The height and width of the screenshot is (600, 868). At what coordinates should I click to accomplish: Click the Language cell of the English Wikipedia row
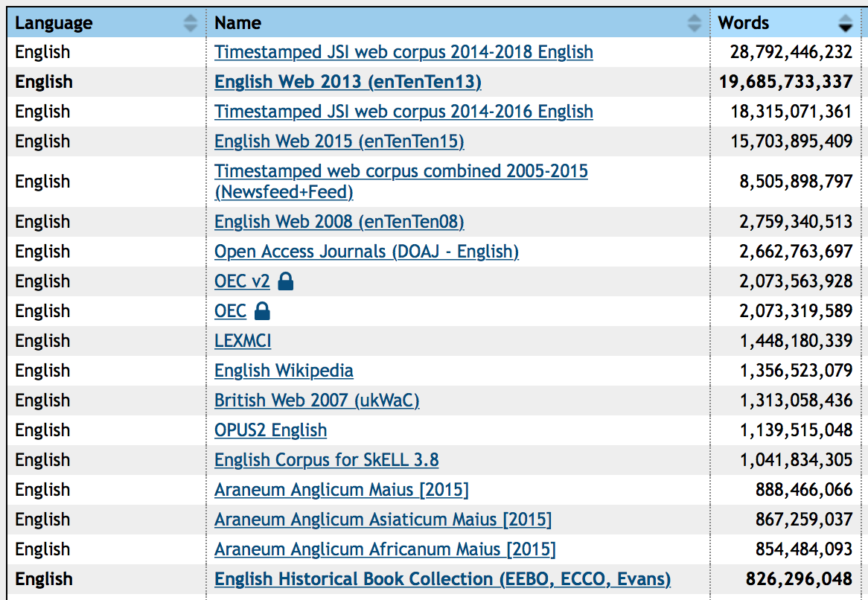(x=107, y=371)
